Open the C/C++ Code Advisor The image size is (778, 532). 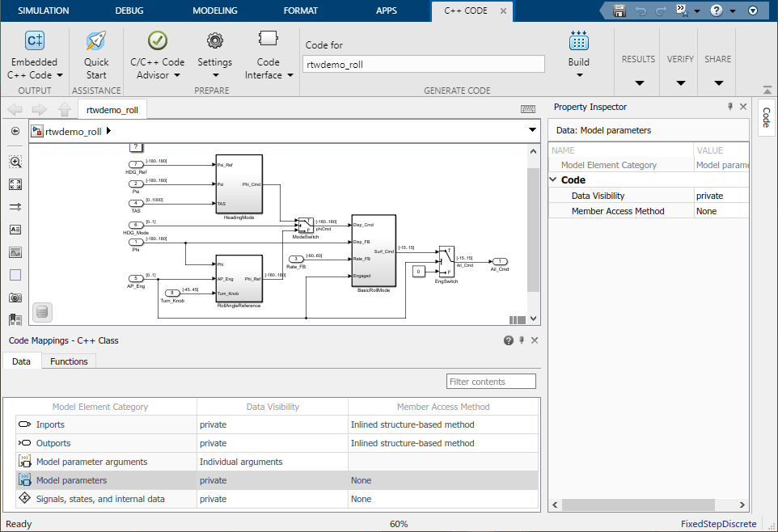[157, 41]
